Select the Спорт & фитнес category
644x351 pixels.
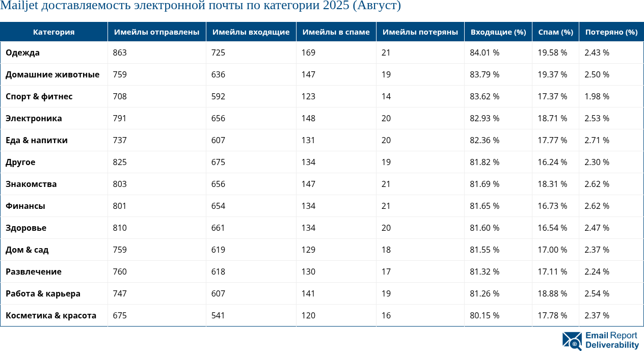[x=39, y=97]
